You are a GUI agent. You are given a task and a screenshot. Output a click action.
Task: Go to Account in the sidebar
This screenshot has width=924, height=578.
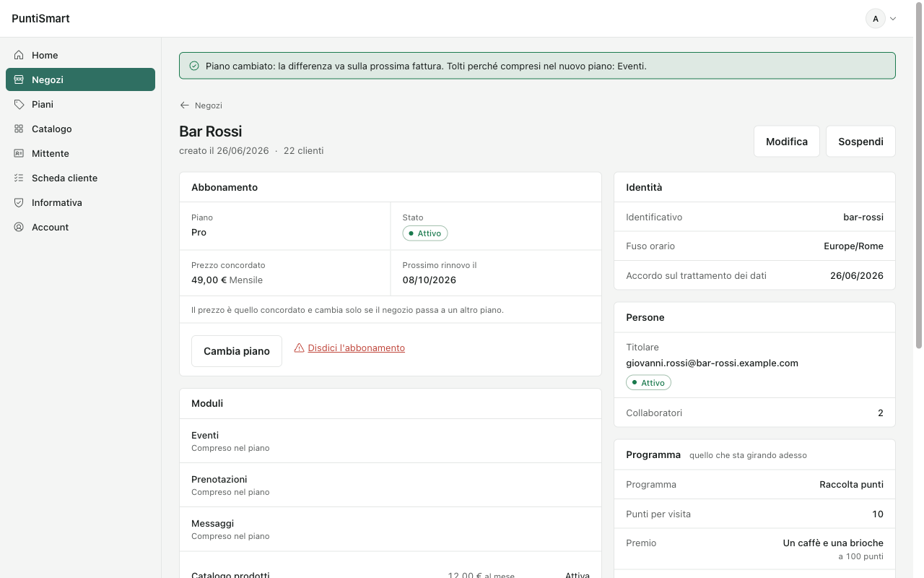tap(80, 227)
